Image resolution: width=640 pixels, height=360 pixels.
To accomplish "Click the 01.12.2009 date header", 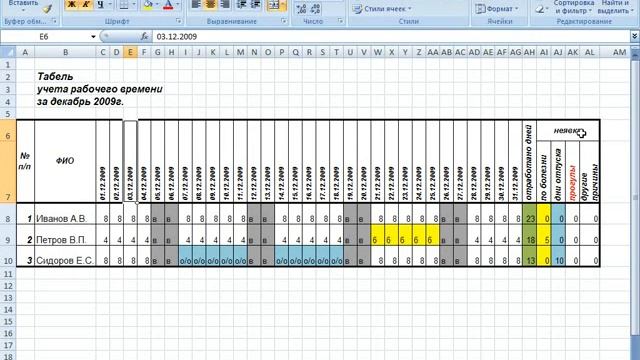I will (103, 161).
